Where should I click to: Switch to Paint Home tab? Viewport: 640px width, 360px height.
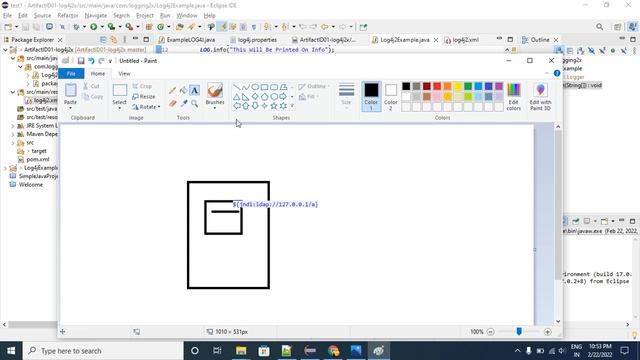98,74
